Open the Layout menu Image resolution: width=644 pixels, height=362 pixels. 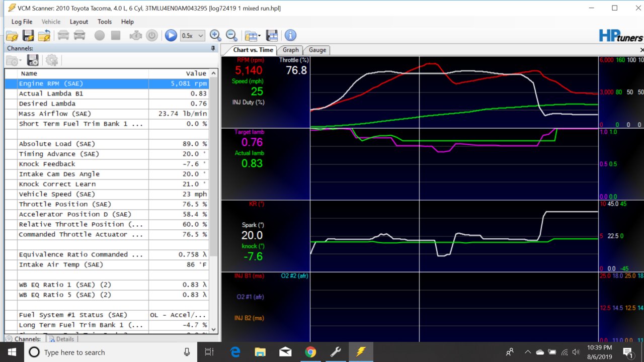click(78, 22)
